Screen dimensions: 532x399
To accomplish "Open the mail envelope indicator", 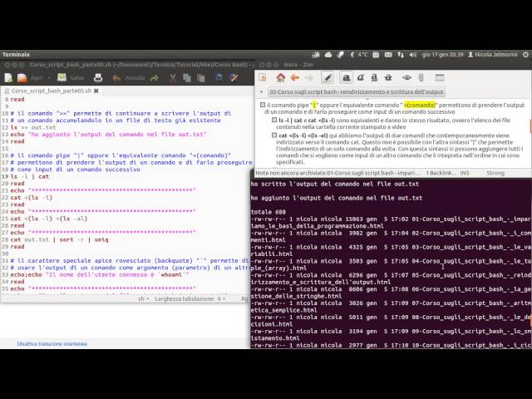I will (x=388, y=55).
